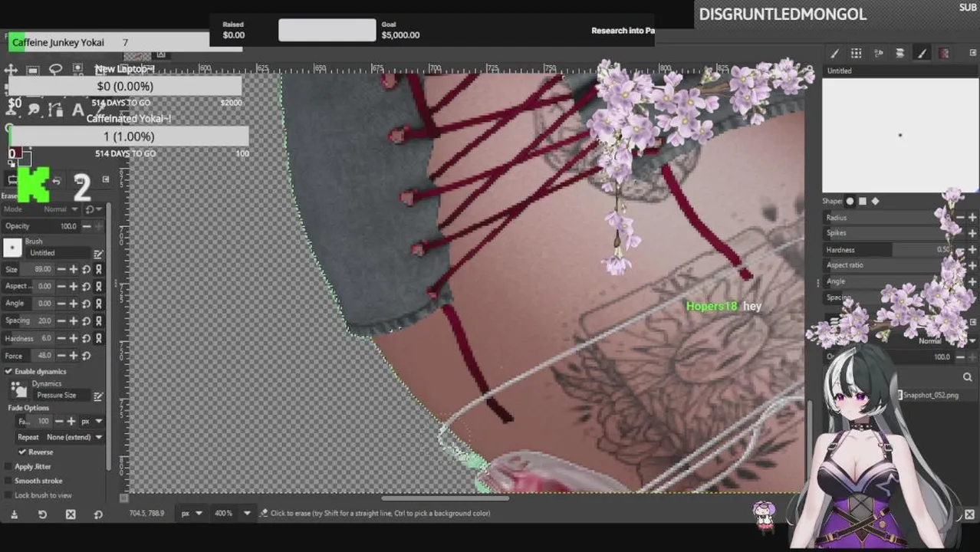Select the square brush shape
Viewport: 980px width, 552px height.
click(863, 202)
